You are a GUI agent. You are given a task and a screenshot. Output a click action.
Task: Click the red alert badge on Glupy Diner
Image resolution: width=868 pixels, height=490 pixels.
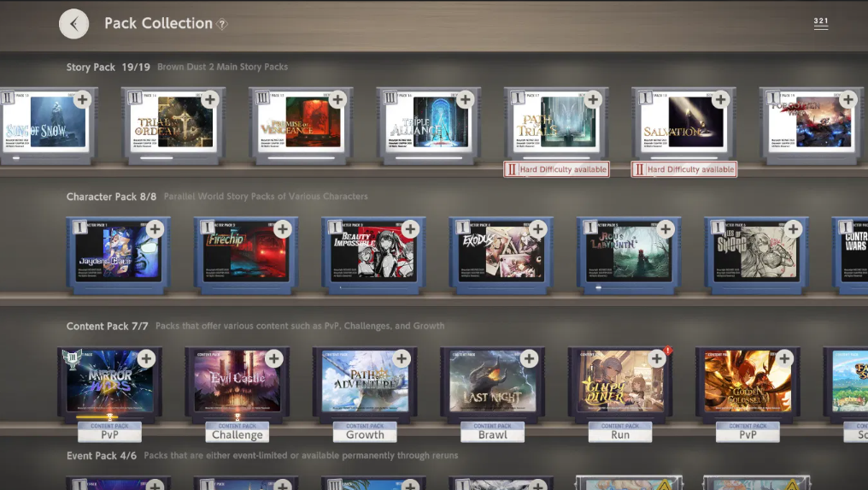click(x=667, y=351)
